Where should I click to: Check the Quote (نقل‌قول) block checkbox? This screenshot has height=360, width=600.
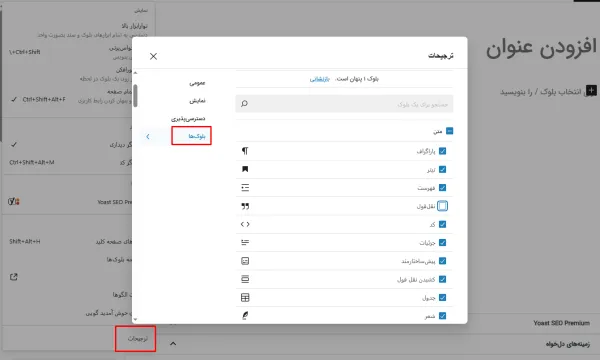click(x=442, y=206)
